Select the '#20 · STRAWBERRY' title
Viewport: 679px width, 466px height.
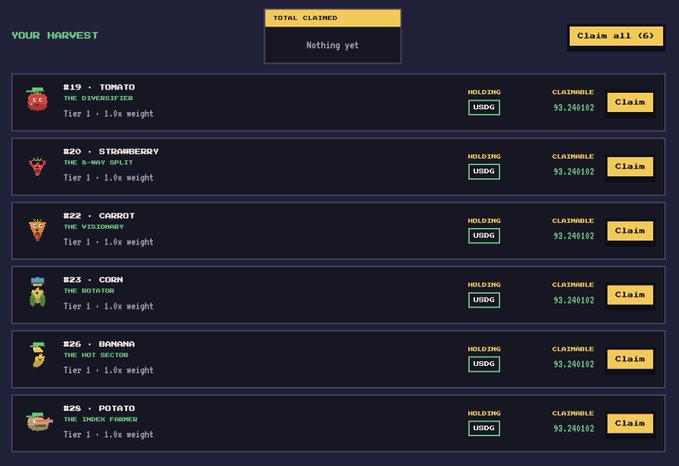point(111,151)
